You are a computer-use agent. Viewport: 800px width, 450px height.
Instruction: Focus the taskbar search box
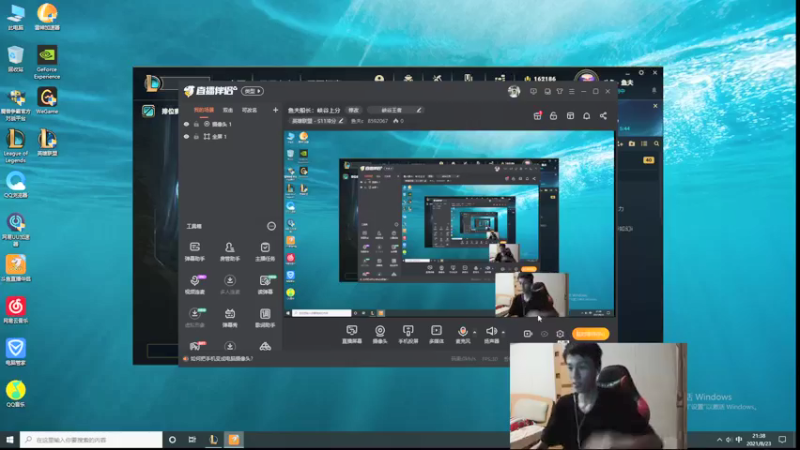(x=91, y=439)
